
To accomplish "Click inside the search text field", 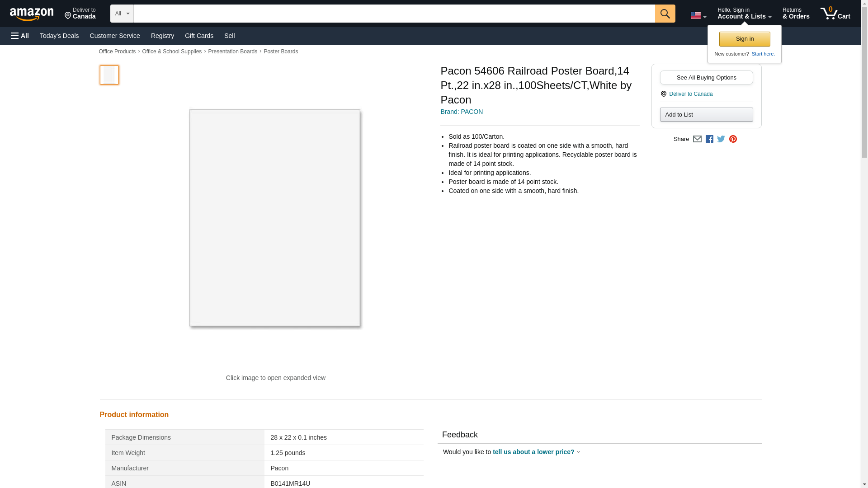I will (x=393, y=14).
